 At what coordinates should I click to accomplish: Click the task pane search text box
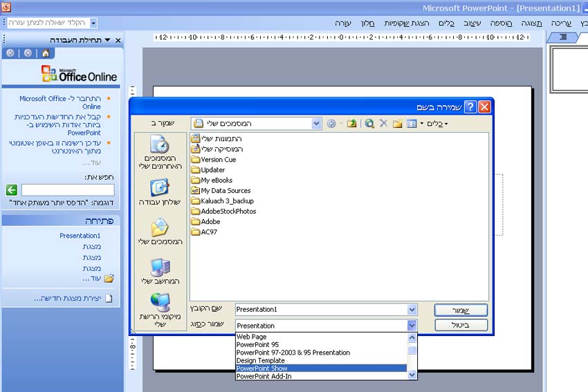(x=68, y=190)
